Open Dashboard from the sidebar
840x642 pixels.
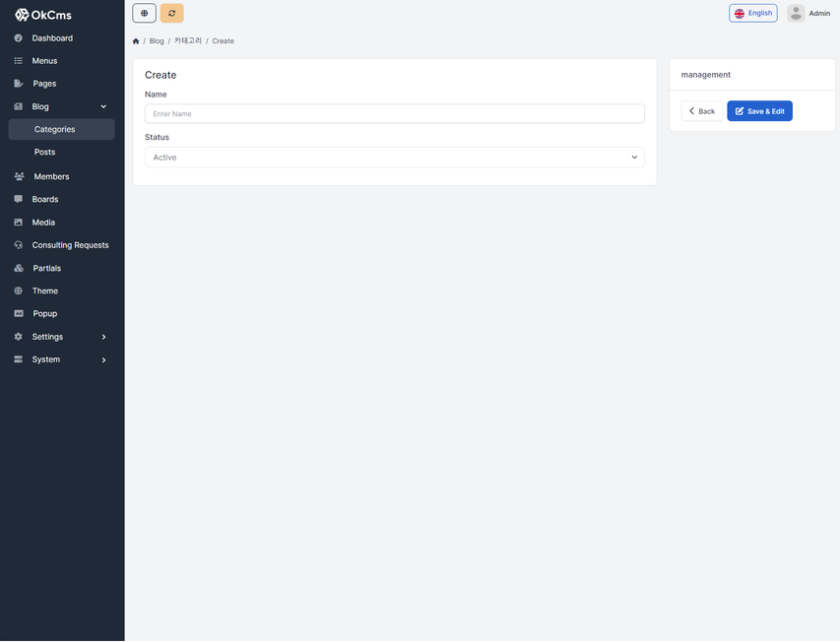click(x=52, y=38)
